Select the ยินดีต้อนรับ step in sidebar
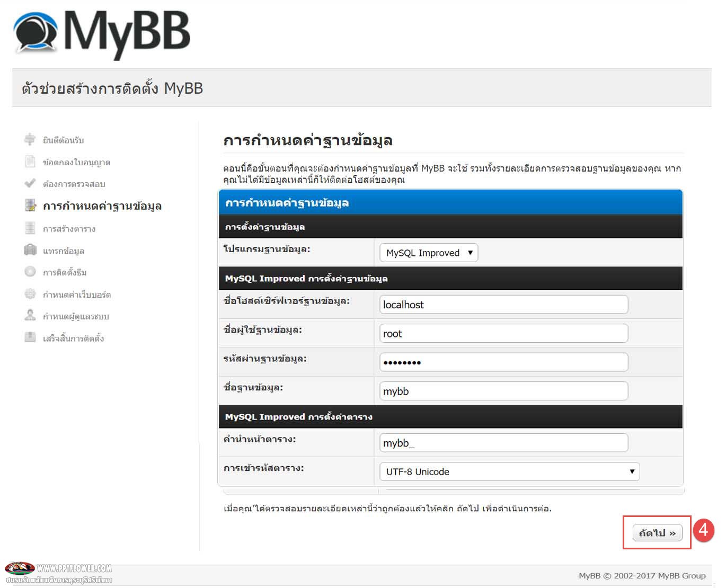This screenshot has width=726, height=588. (64, 140)
